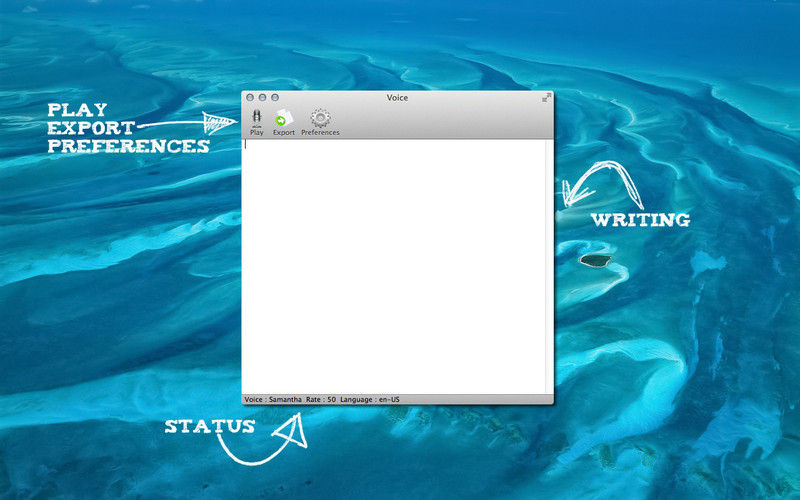Click the handwritten "PREFERENCES" word on the left
The width and height of the screenshot is (800, 500).
click(128, 146)
